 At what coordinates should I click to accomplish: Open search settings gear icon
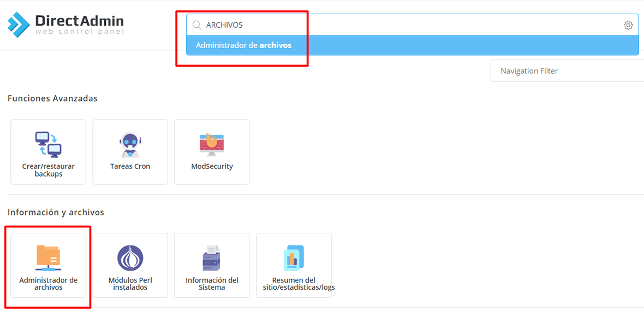point(628,26)
